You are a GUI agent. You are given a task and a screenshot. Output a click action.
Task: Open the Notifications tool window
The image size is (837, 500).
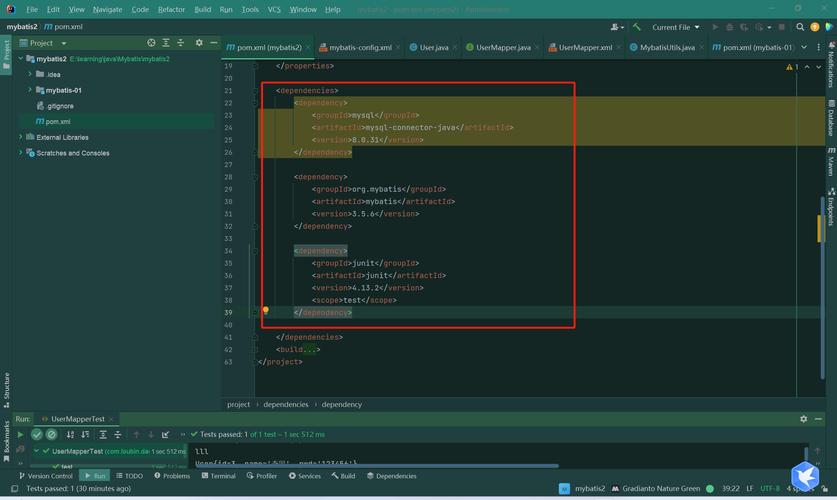tap(831, 65)
